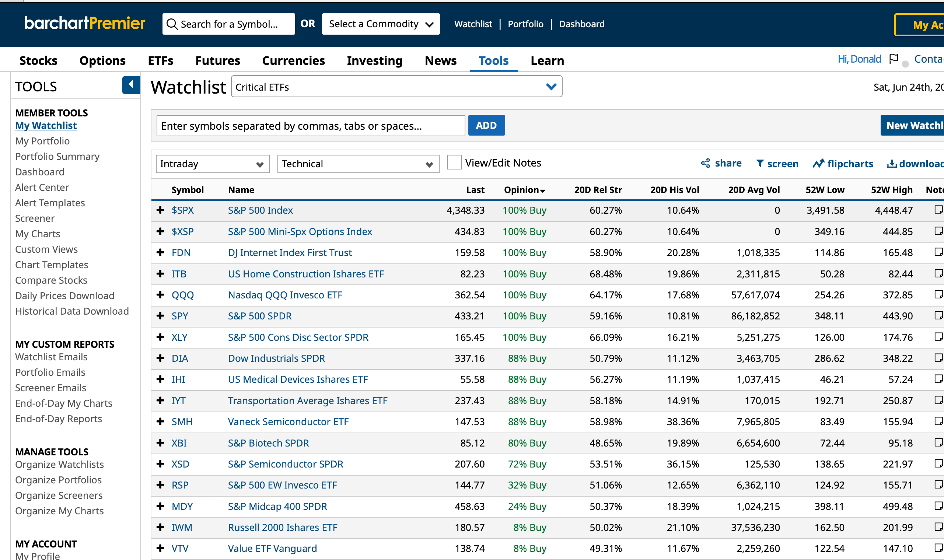Screen dimensions: 944x560
Task: Open the Futures menu
Action: pyautogui.click(x=218, y=60)
